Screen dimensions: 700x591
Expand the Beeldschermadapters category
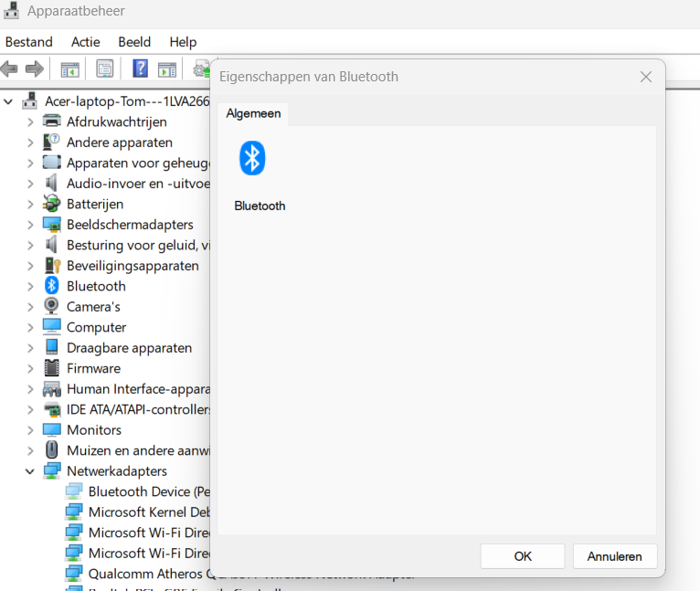pos(30,225)
